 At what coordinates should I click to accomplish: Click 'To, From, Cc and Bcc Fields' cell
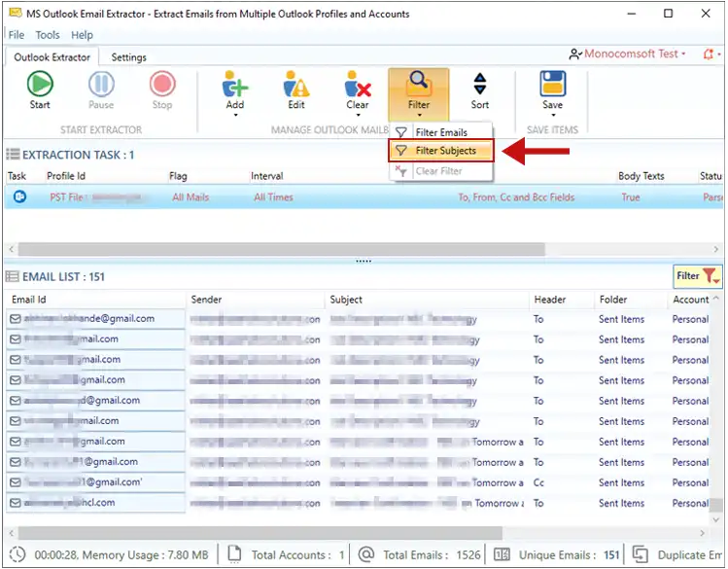[x=516, y=197]
